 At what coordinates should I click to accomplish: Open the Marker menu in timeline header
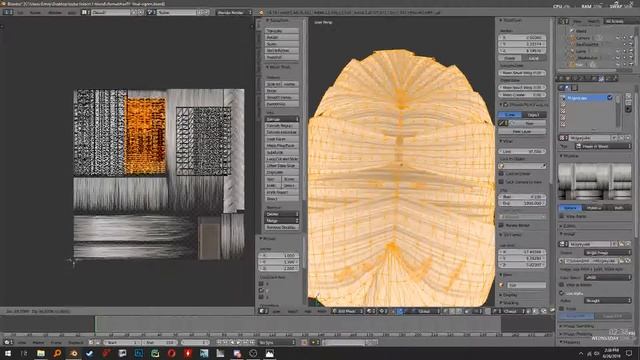(38, 342)
